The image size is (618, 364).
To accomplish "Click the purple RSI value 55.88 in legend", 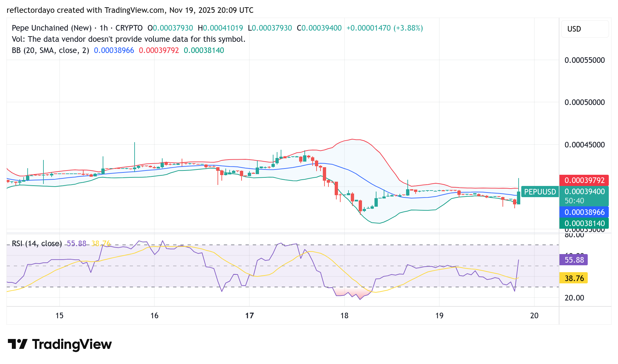I will [76, 244].
